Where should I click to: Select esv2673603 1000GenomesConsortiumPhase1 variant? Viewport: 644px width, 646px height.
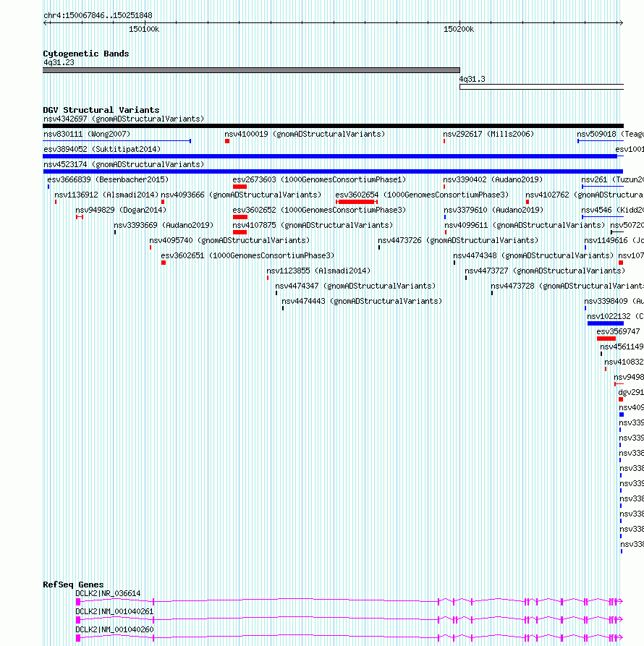coord(319,179)
